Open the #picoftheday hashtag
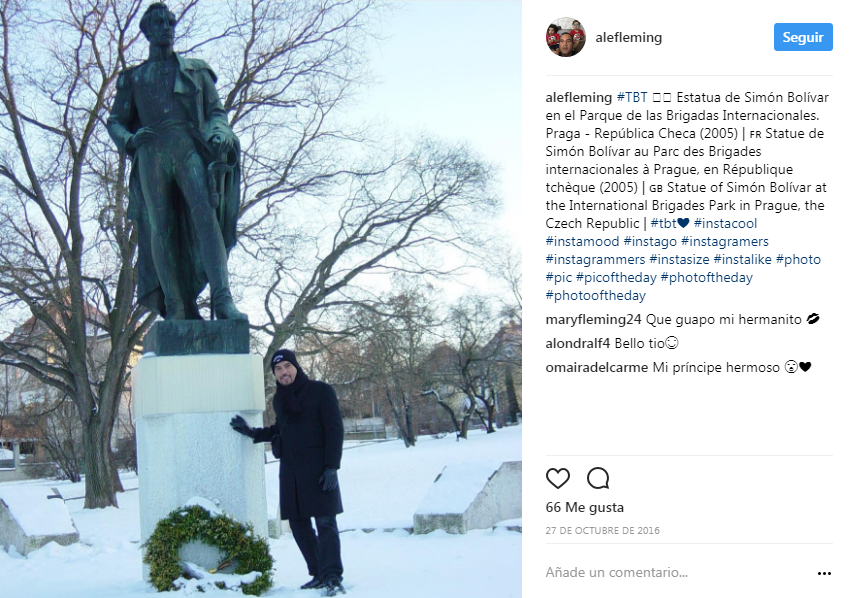The image size is (854, 598). click(x=616, y=277)
